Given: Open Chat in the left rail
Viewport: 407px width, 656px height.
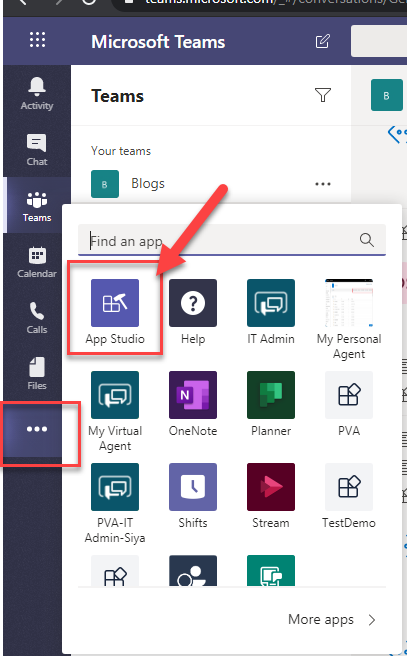Looking at the screenshot, I should 37,150.
